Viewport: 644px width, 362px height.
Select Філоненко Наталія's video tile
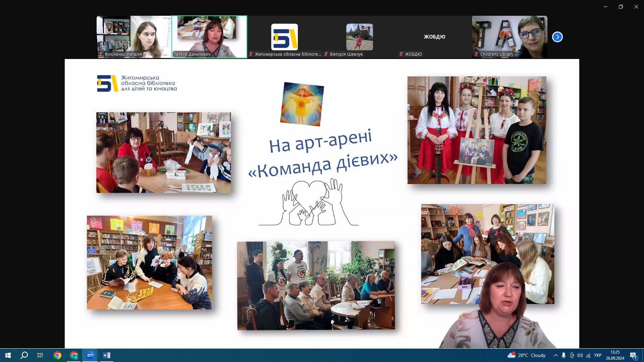pyautogui.click(x=134, y=37)
